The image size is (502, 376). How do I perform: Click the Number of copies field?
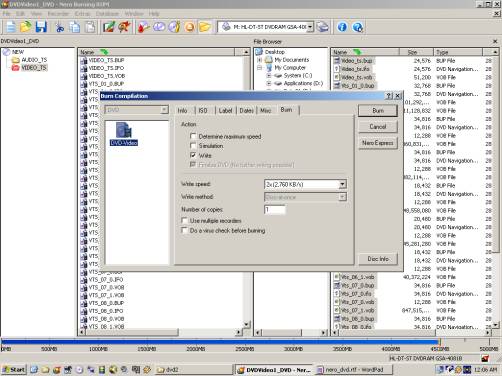pyautogui.click(x=275, y=209)
